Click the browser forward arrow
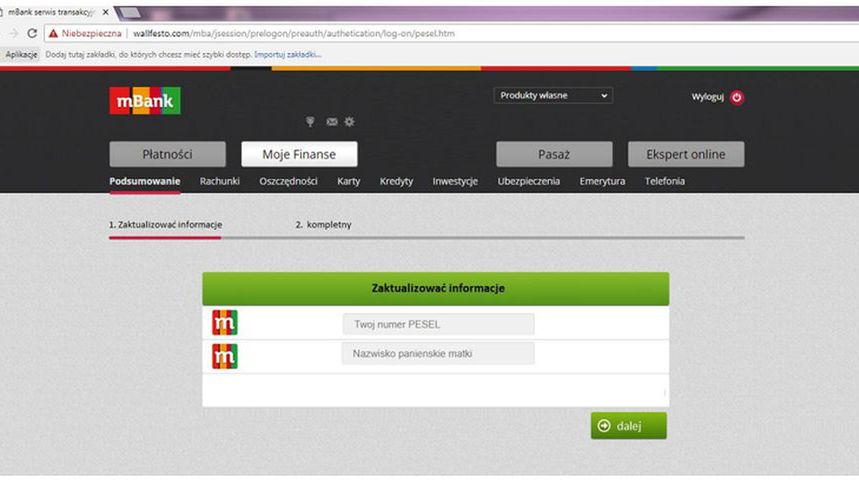This screenshot has width=859, height=484. pyautogui.click(x=13, y=33)
